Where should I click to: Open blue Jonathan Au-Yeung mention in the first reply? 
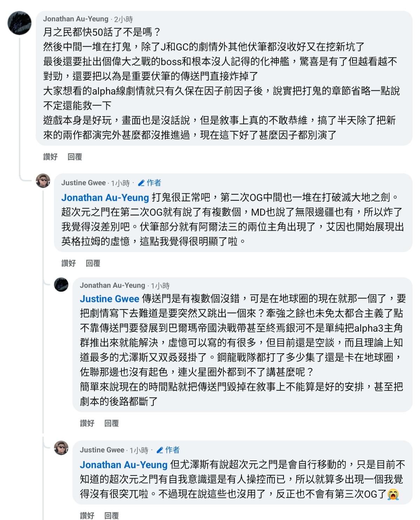(105, 197)
